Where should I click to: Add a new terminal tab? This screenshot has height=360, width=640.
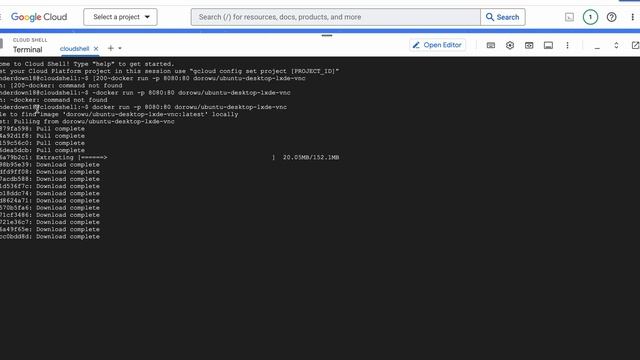pos(111,48)
